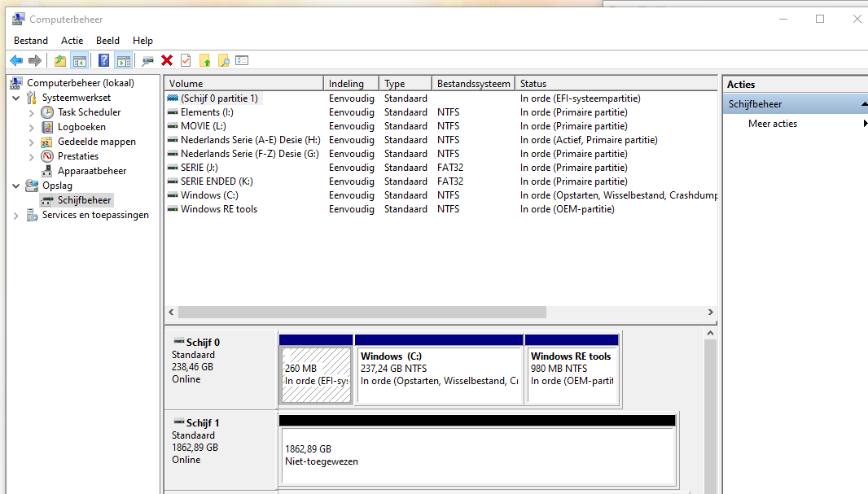Sort by the Type column header
This screenshot has width=868, height=494.
[x=406, y=84]
